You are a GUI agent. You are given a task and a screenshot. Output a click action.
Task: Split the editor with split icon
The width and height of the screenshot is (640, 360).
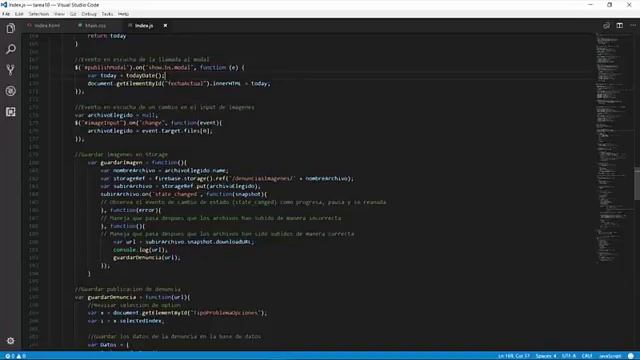(620, 25)
